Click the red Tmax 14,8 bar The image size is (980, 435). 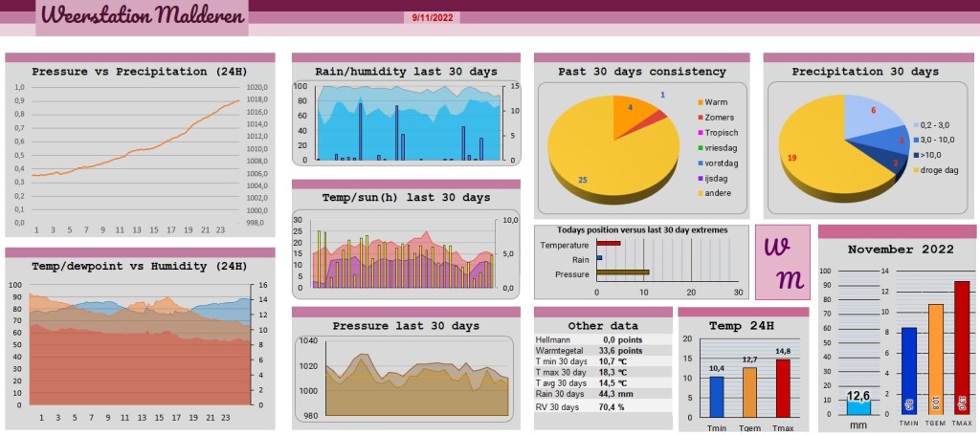coord(784,388)
